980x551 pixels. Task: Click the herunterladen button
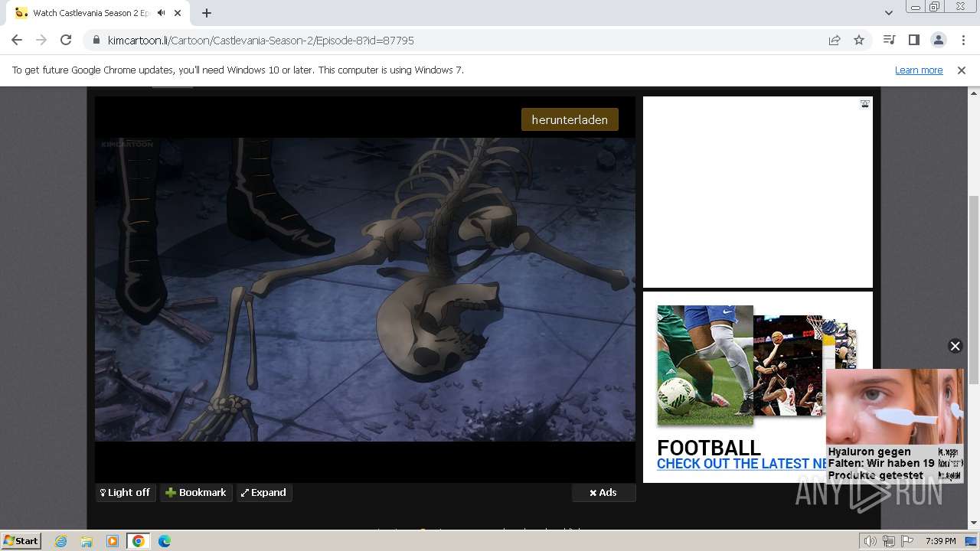[570, 119]
